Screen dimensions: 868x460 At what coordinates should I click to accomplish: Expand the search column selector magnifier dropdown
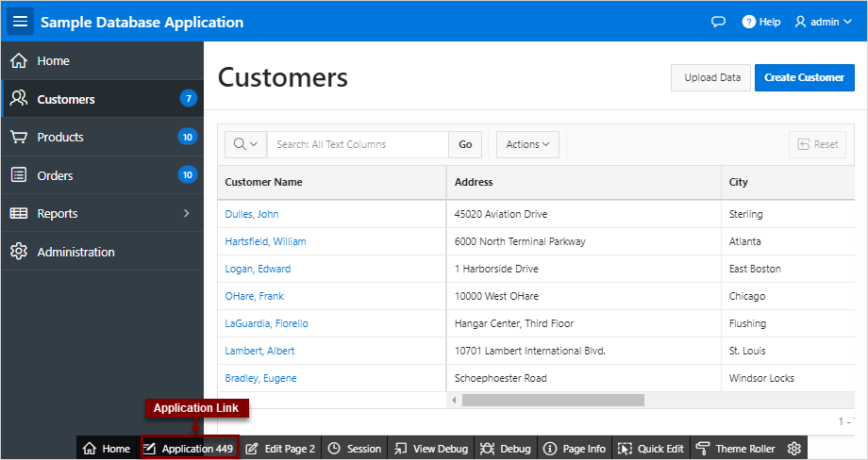click(x=246, y=144)
